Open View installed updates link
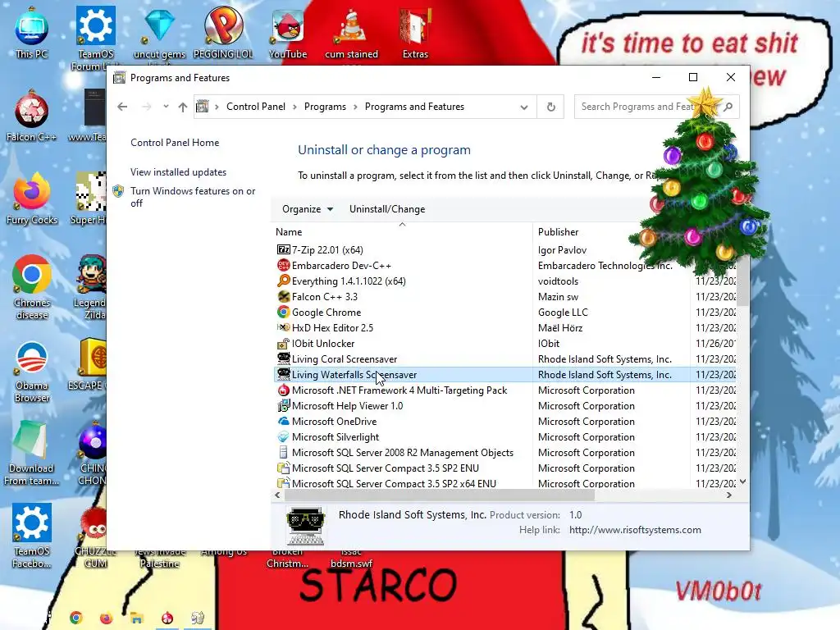 click(x=178, y=172)
